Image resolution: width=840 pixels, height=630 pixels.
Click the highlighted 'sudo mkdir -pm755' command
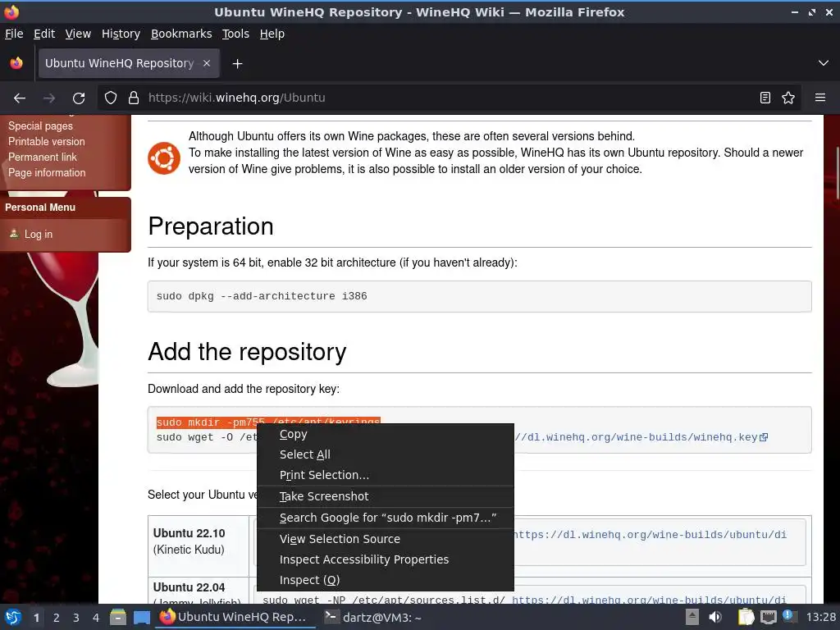tap(268, 422)
